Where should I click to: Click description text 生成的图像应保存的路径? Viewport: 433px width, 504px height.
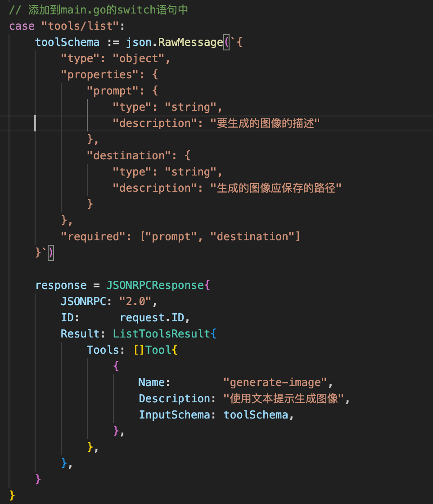point(276,188)
